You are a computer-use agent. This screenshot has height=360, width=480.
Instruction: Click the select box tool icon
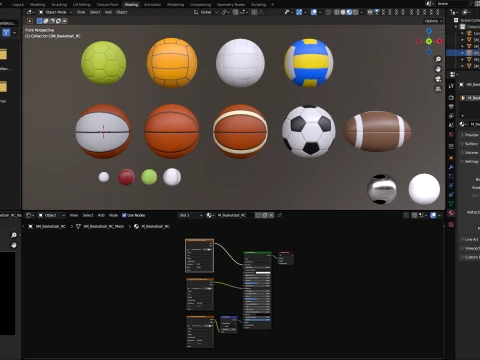point(30,21)
